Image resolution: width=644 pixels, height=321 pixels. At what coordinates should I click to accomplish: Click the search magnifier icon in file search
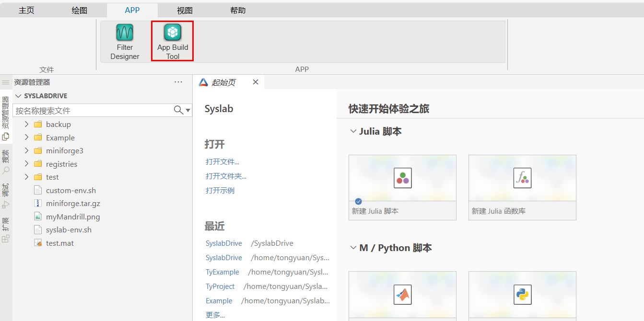point(178,110)
